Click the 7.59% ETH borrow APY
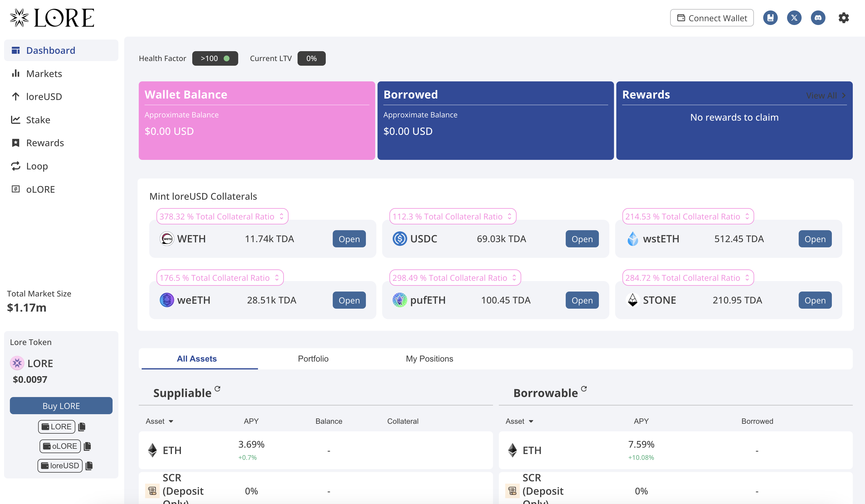This screenshot has height=504, width=865. (641, 444)
